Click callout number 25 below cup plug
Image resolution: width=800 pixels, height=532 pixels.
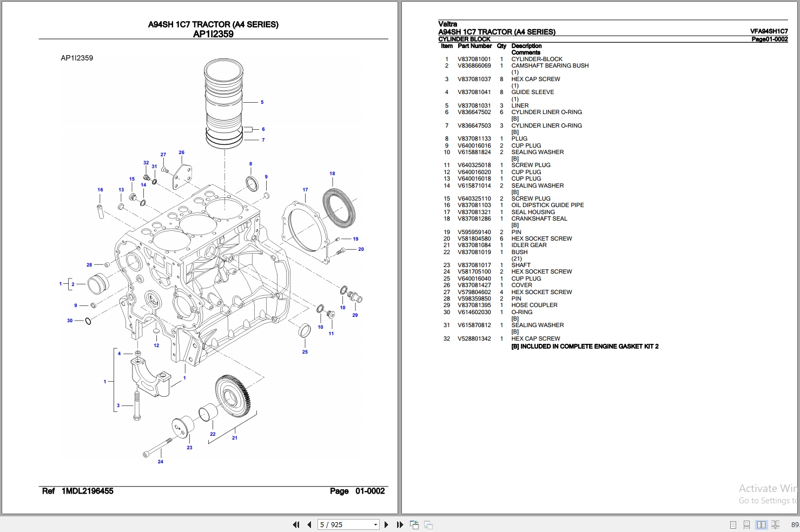click(305, 352)
